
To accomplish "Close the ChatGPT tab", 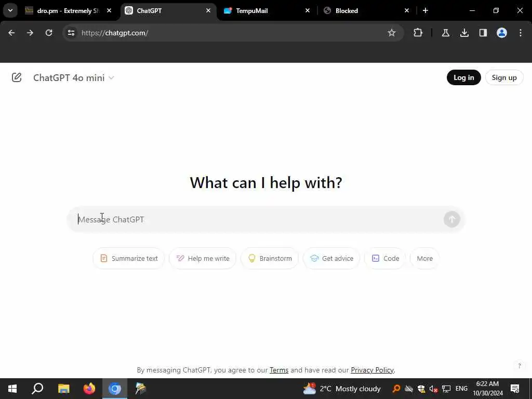I will point(208,11).
